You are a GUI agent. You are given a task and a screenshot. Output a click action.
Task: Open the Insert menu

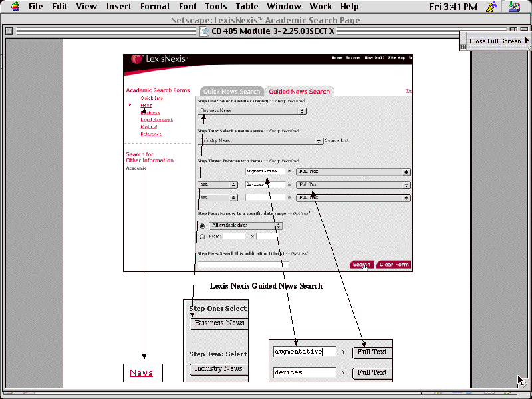(x=119, y=7)
